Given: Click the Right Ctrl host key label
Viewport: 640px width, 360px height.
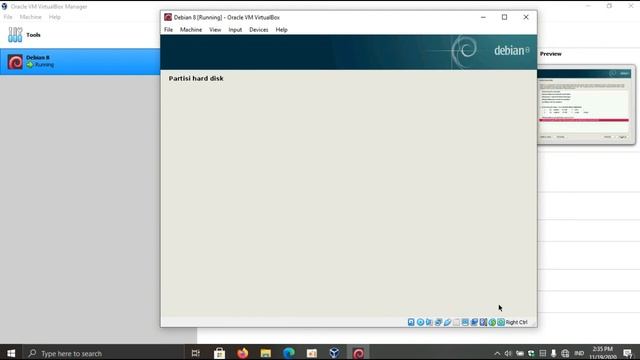Looking at the screenshot, I should [x=516, y=322].
